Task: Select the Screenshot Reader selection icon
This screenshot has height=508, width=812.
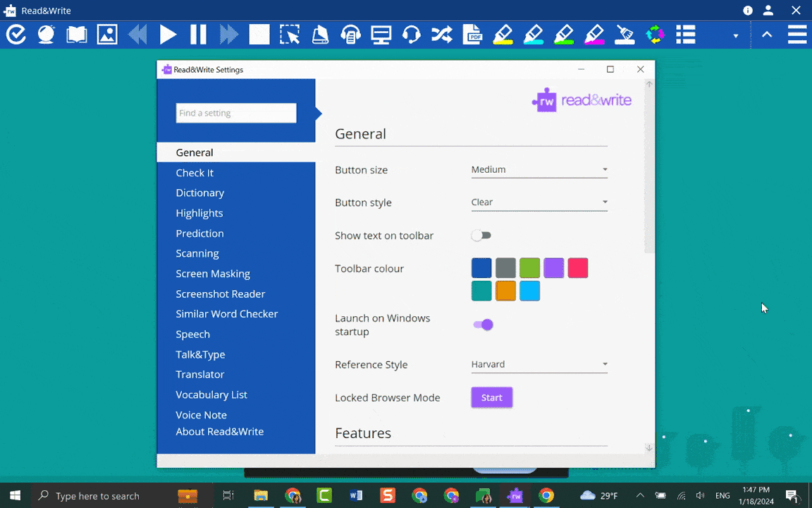Action: (290, 34)
